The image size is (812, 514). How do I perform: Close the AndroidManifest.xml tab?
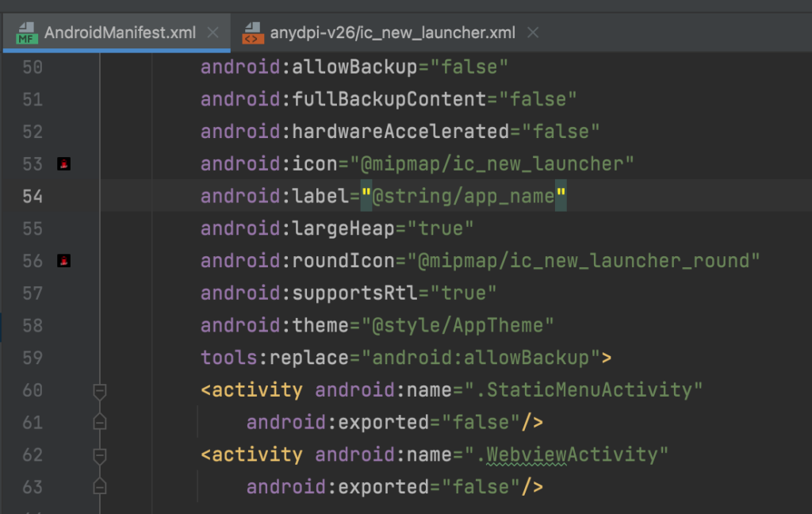213,33
